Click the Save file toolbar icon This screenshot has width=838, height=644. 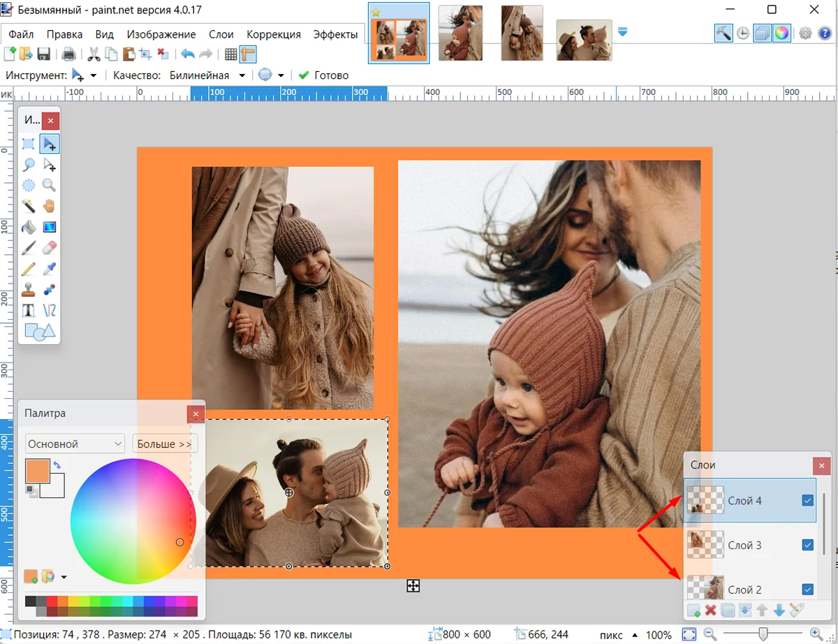[43, 54]
